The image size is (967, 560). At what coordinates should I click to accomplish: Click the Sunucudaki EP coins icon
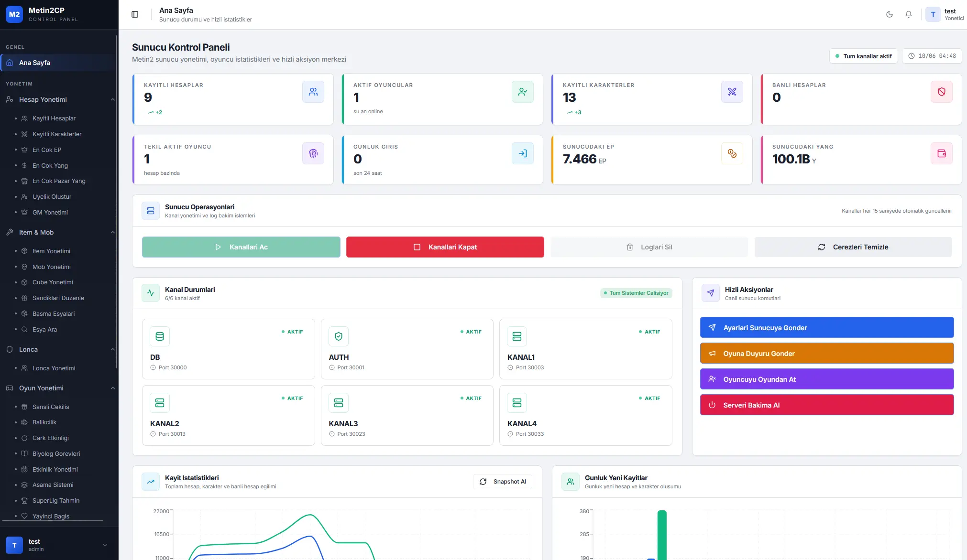732,153
